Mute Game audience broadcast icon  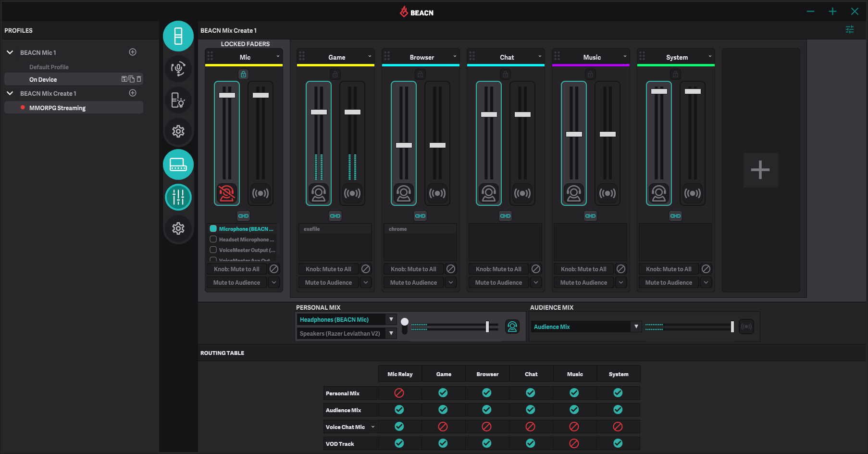[x=352, y=193]
